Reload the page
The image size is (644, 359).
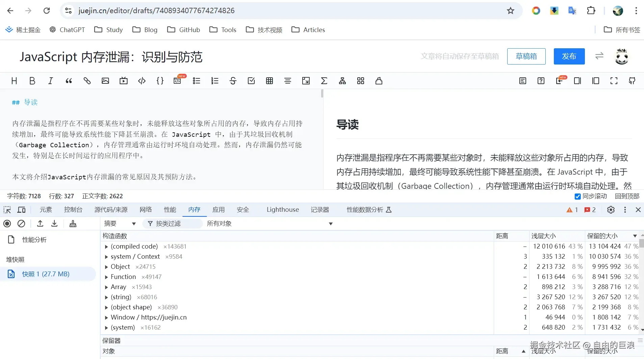click(x=47, y=10)
